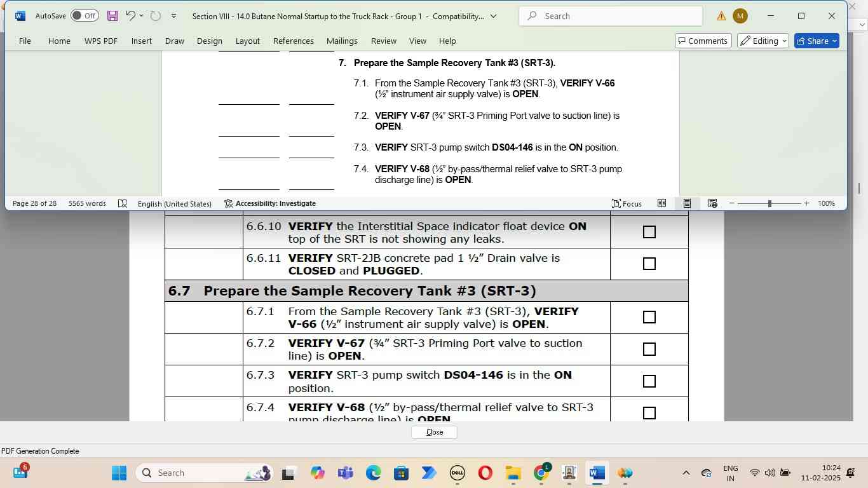Click the taskbar Search field

[203, 473]
